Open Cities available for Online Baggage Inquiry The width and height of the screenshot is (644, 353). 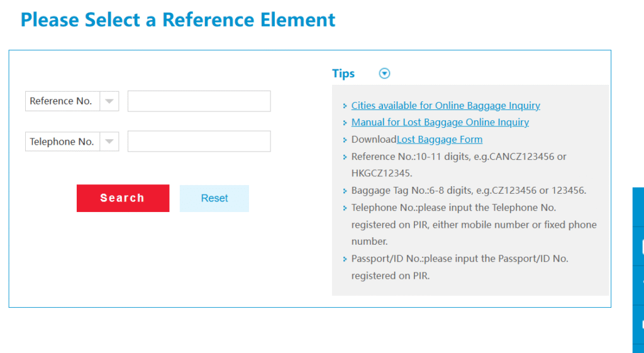[445, 106]
